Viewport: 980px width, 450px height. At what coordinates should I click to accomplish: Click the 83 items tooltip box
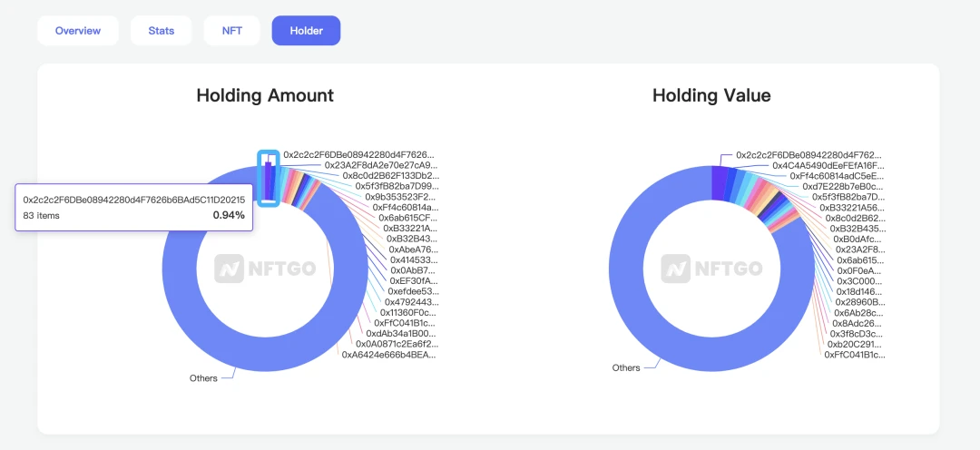133,207
